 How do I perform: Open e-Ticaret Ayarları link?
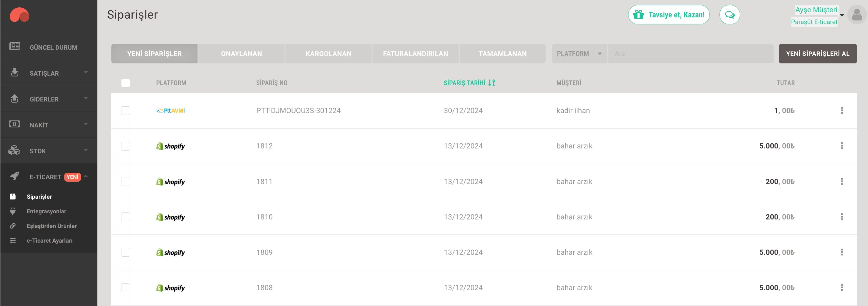pyautogui.click(x=50, y=240)
